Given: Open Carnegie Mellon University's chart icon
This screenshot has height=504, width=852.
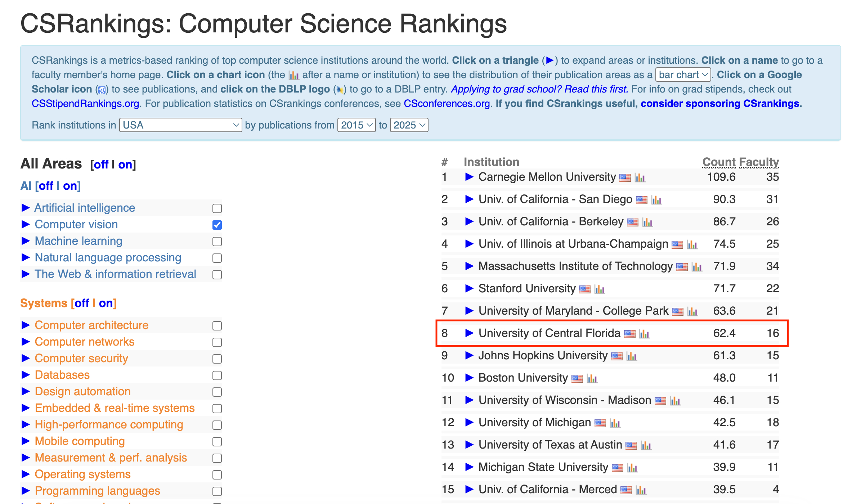Looking at the screenshot, I should click(640, 177).
